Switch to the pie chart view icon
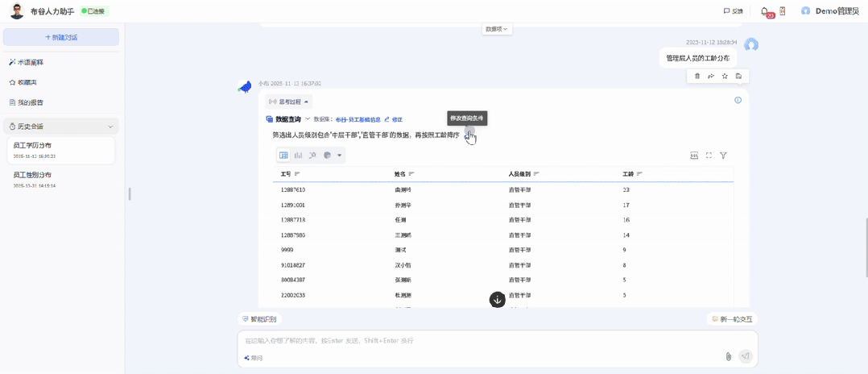This screenshot has width=868, height=374. pyautogui.click(x=327, y=155)
